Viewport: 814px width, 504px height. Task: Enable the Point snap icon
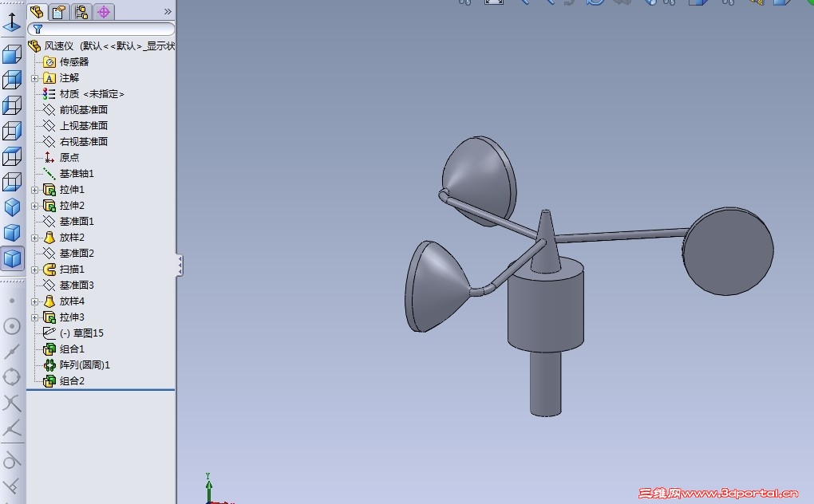pyautogui.click(x=12, y=300)
